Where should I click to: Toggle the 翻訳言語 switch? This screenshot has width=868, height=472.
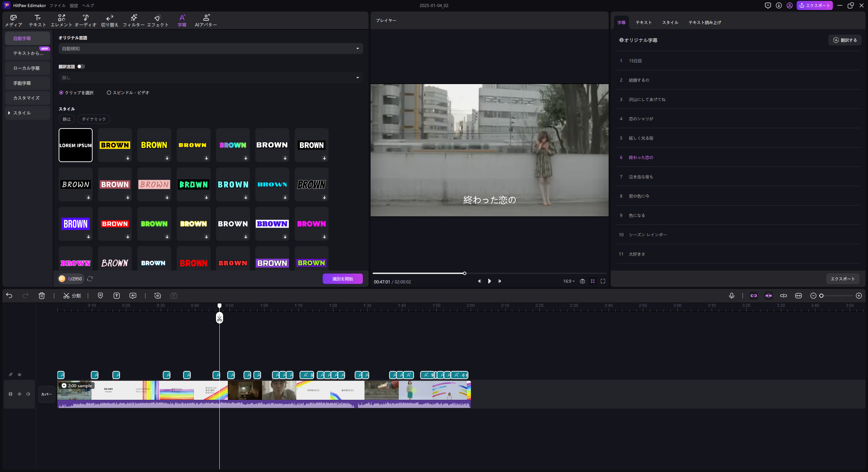(x=81, y=66)
